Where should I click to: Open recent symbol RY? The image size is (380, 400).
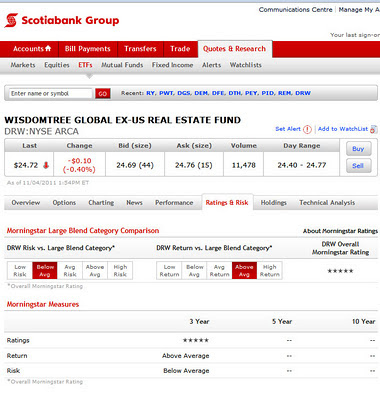tap(151, 93)
